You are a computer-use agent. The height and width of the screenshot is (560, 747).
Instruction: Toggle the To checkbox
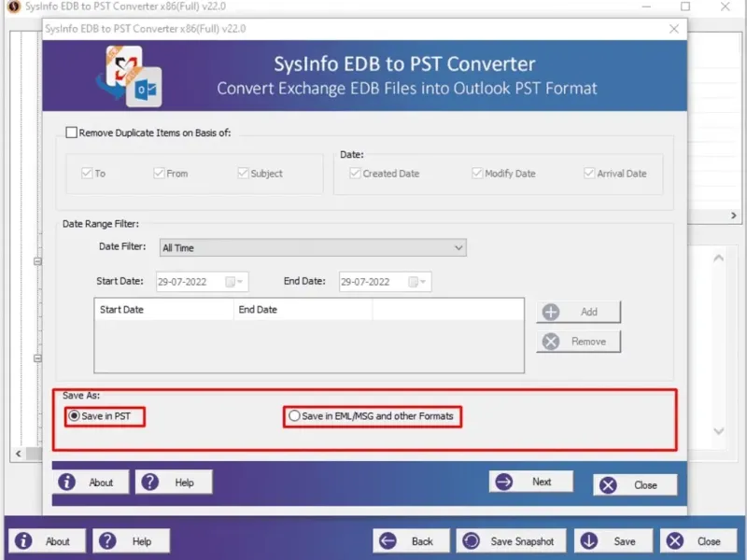(x=87, y=173)
